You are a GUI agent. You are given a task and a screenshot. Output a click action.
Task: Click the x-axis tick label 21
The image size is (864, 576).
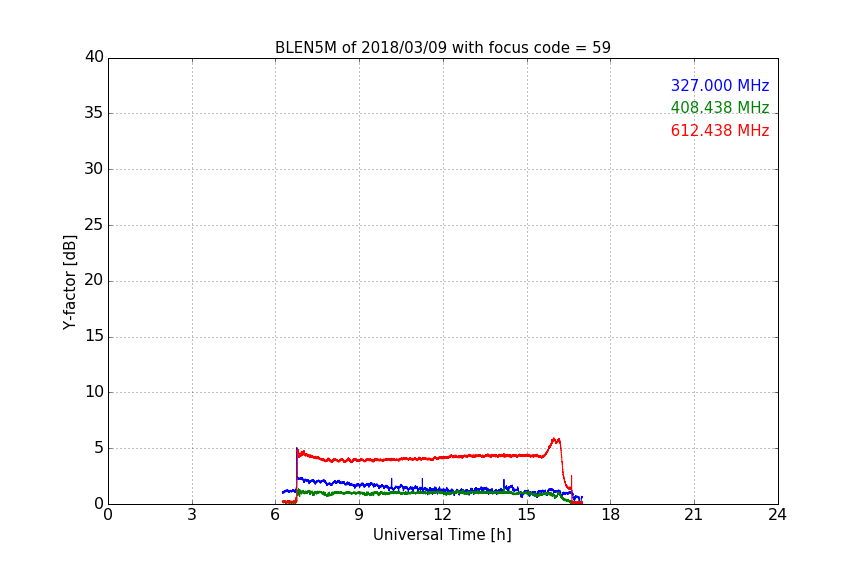pyautogui.click(x=694, y=515)
